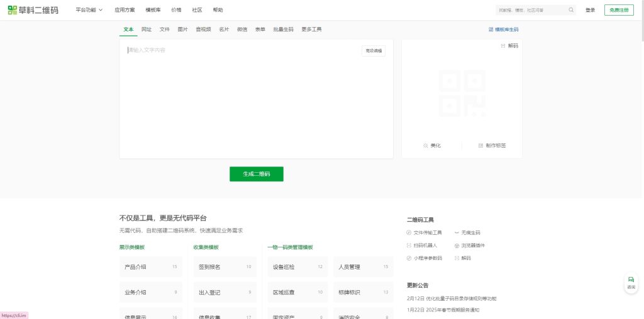This screenshot has width=644, height=319.
Task: Switch to the 文件 tab
Action: (x=165, y=30)
